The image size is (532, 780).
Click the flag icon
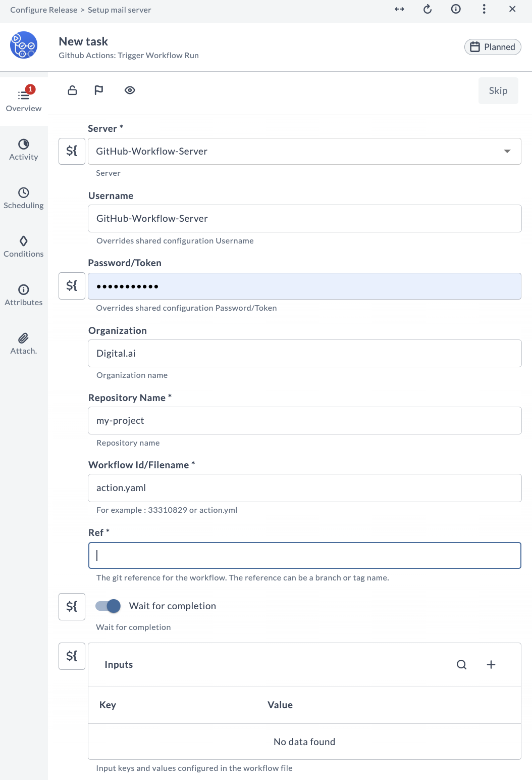99,90
